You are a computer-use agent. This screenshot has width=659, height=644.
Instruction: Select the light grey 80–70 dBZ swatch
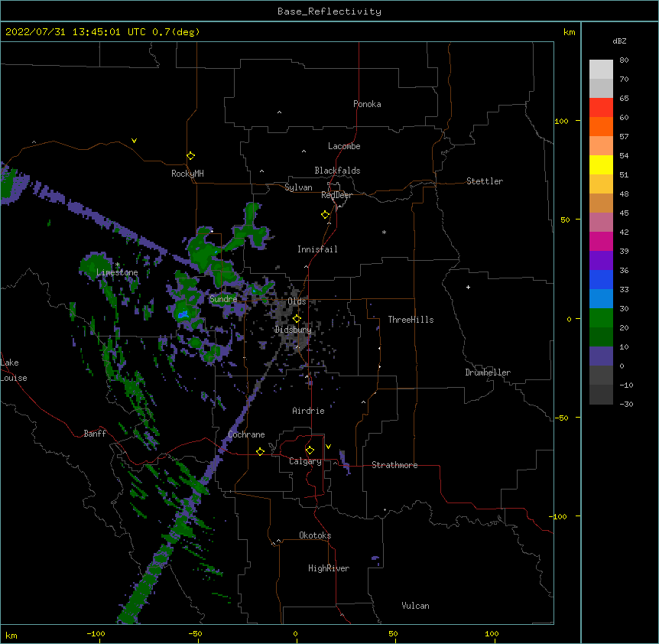[601, 70]
